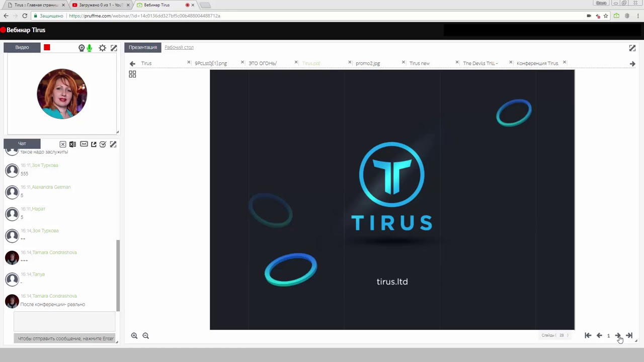This screenshot has width=644, height=362.
Task: Expand the video panel to fullscreen
Action: pyautogui.click(x=114, y=48)
